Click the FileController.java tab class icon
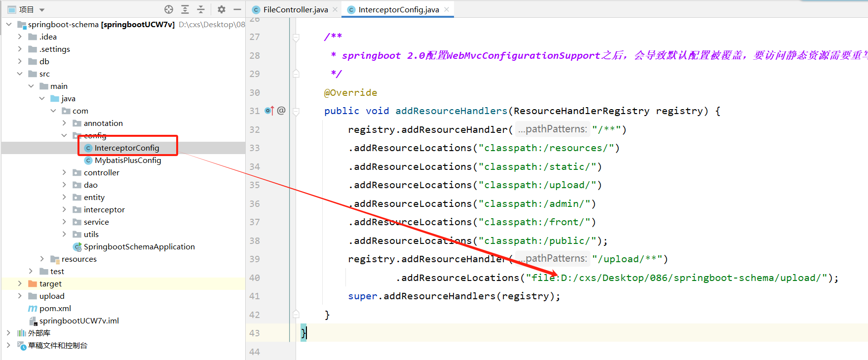The height and width of the screenshot is (360, 868). click(256, 9)
